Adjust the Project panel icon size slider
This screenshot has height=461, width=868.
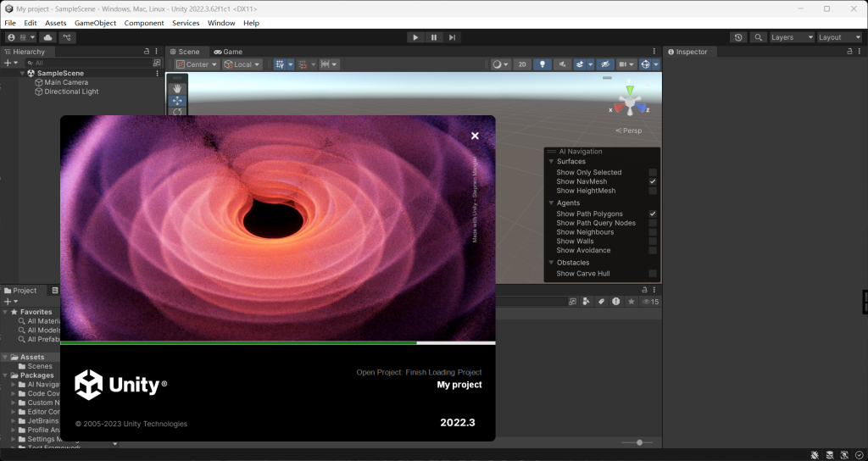pos(637,442)
